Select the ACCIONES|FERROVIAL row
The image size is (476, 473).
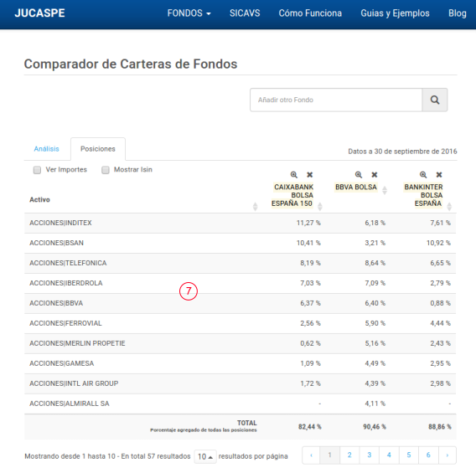coord(241,323)
